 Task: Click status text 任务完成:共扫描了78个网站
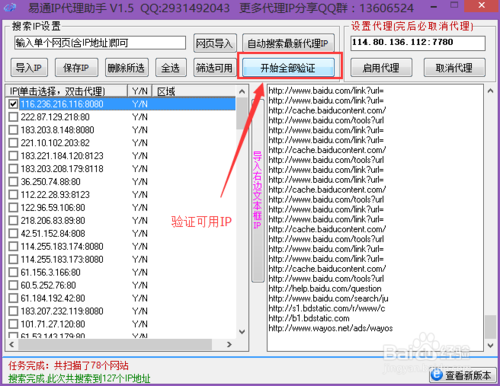(68, 366)
